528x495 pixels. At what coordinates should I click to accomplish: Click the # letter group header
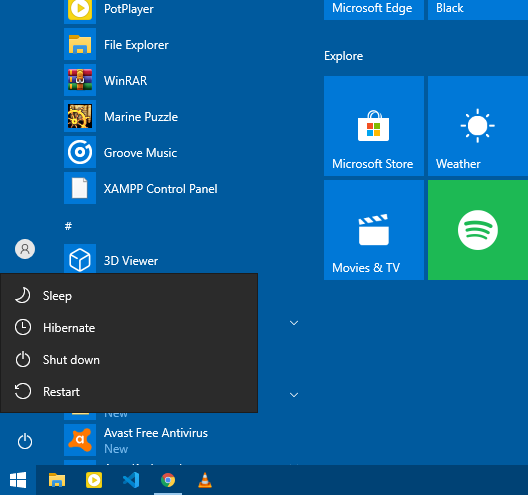click(x=68, y=226)
